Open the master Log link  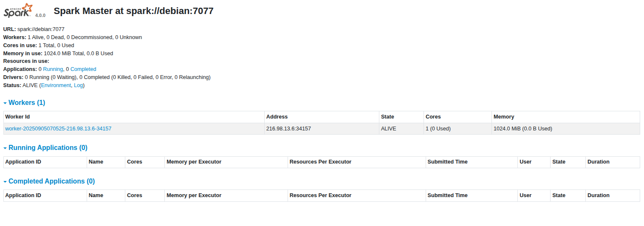[x=78, y=85]
